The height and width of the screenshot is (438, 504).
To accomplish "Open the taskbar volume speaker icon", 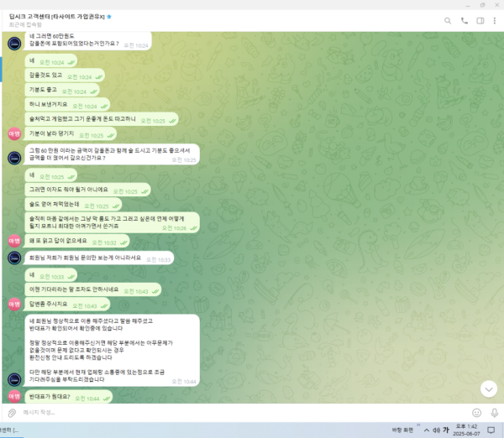I will click(x=436, y=430).
